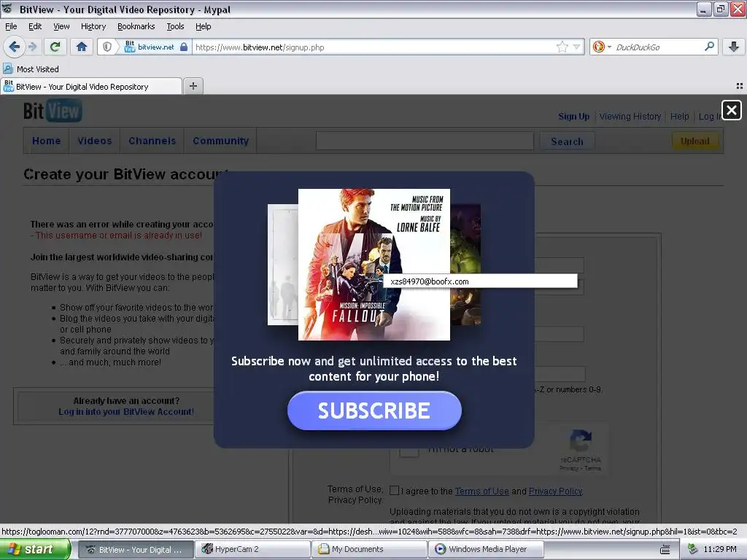Viewport: 747px width, 560px height.
Task: Reload the page with the refresh icon
Action: coord(55,47)
